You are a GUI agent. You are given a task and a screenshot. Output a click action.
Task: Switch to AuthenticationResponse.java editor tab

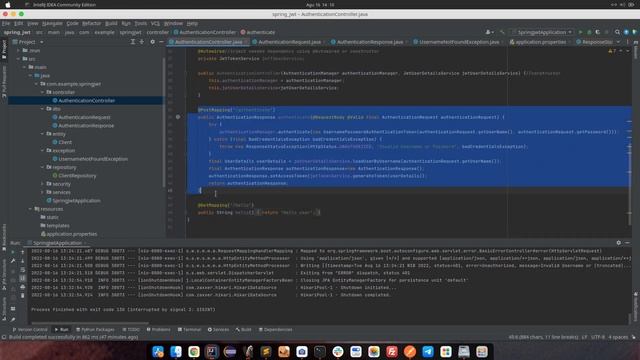point(369,42)
